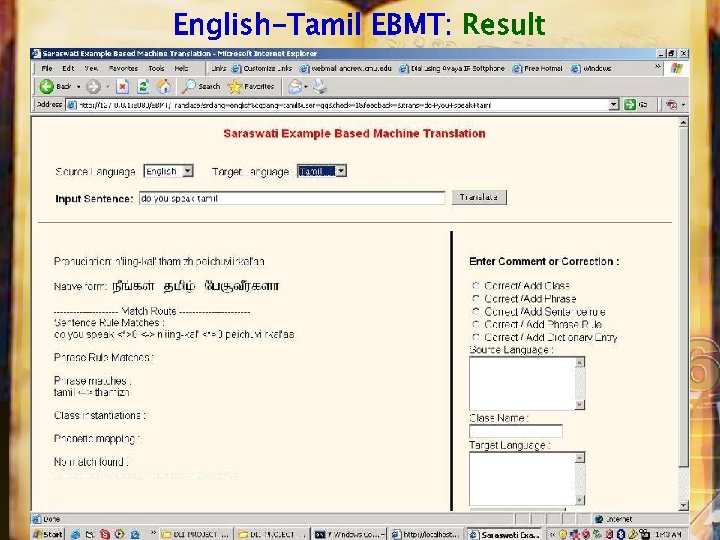The width and height of the screenshot is (720, 540).
Task: Select Correct/Add Dictionary Entry radio button
Action: (476, 337)
